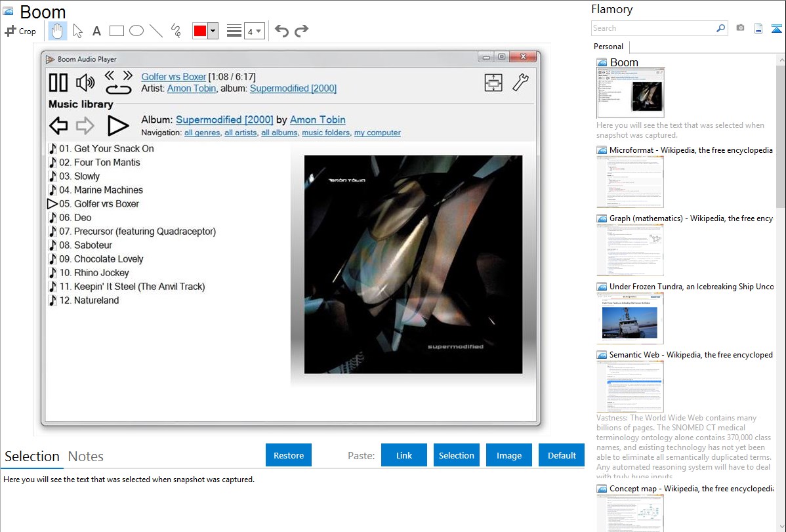Choose the arrow pointer tool
The width and height of the screenshot is (786, 532).
tap(77, 31)
